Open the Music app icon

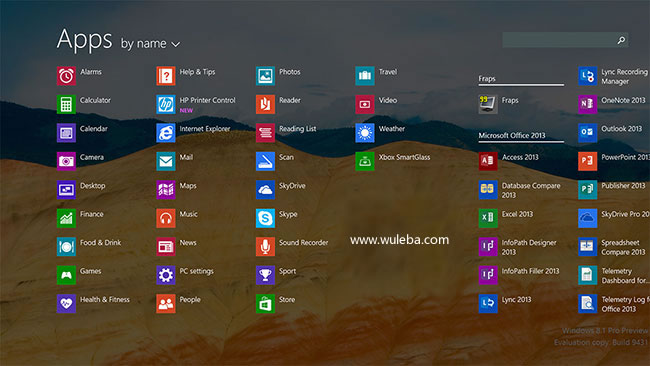pos(166,218)
